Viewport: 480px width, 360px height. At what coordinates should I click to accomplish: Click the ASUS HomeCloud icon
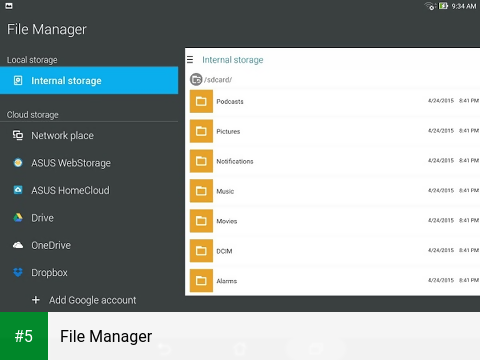click(x=18, y=190)
